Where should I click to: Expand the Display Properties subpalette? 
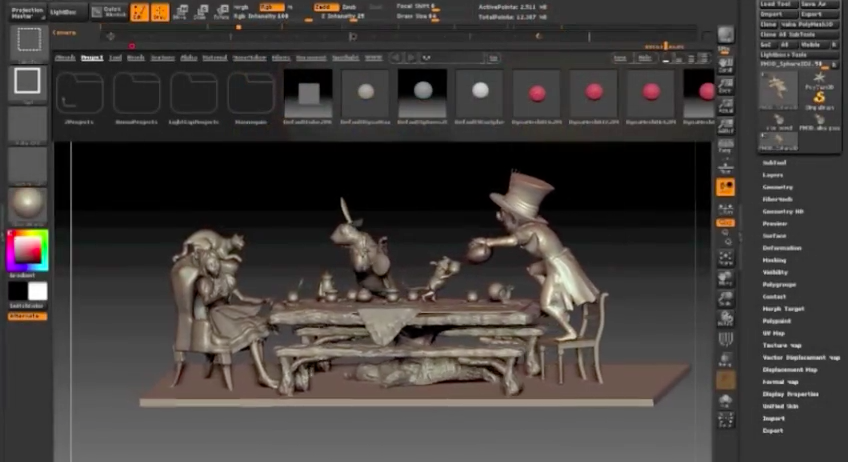coord(790,394)
